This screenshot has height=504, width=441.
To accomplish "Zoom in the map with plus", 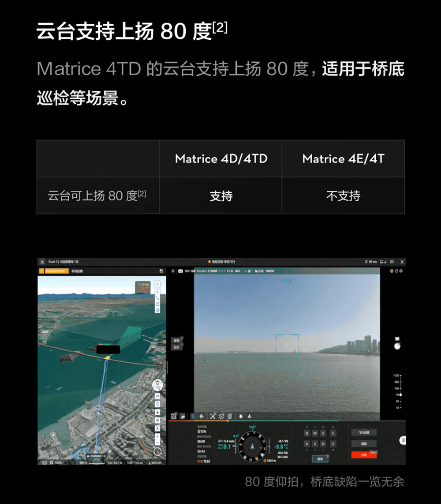I will 157,436.
